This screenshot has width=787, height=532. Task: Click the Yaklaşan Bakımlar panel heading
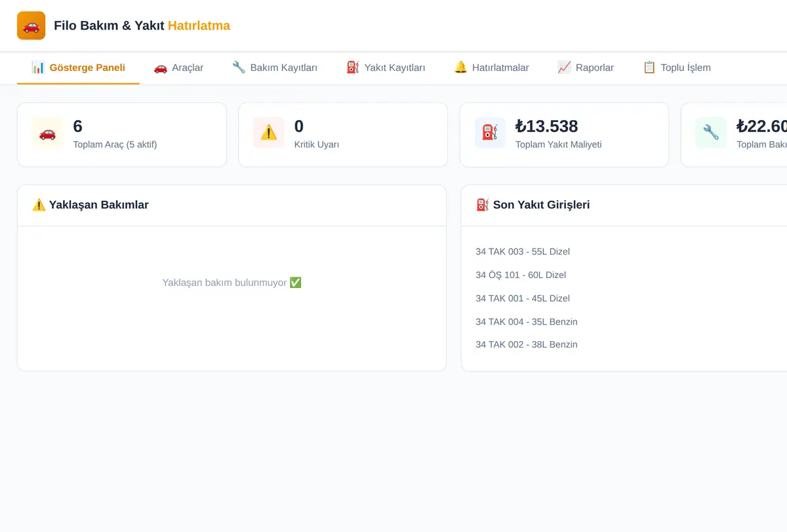91,205
